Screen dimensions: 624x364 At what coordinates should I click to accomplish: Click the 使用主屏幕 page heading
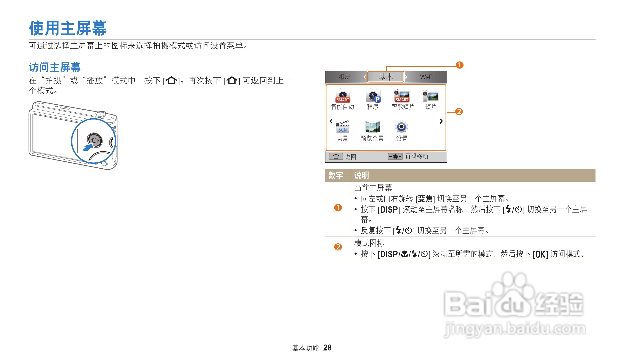coord(68,28)
